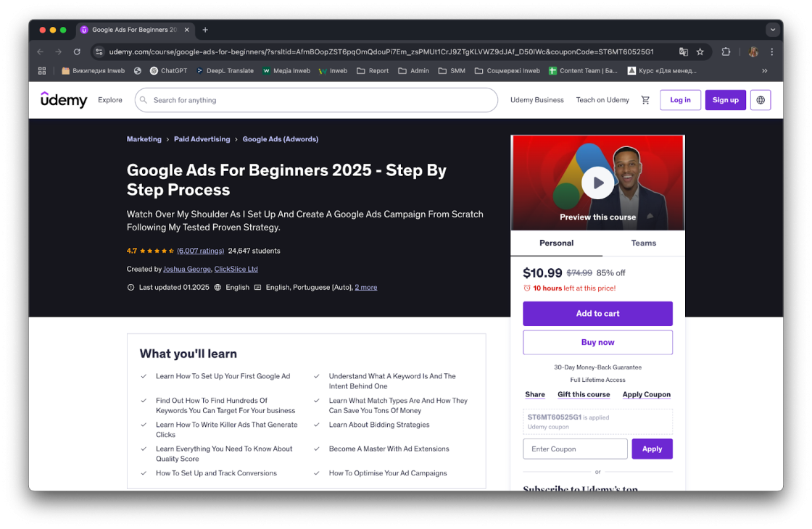This screenshot has width=812, height=529.
Task: Click the browser forward arrow
Action: coord(59,51)
